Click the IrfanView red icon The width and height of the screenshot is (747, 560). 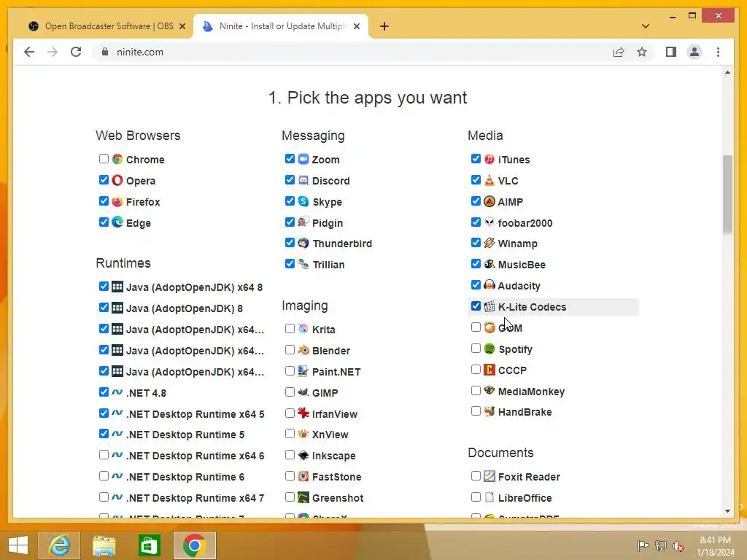303,413
